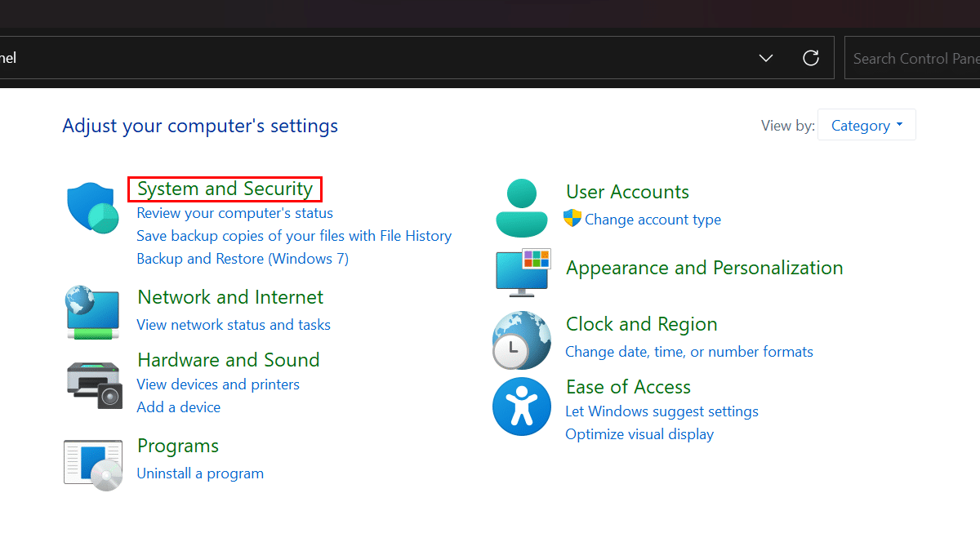Refresh the Control Panel view
Image resolution: width=980 pixels, height=551 pixels.
811,58
